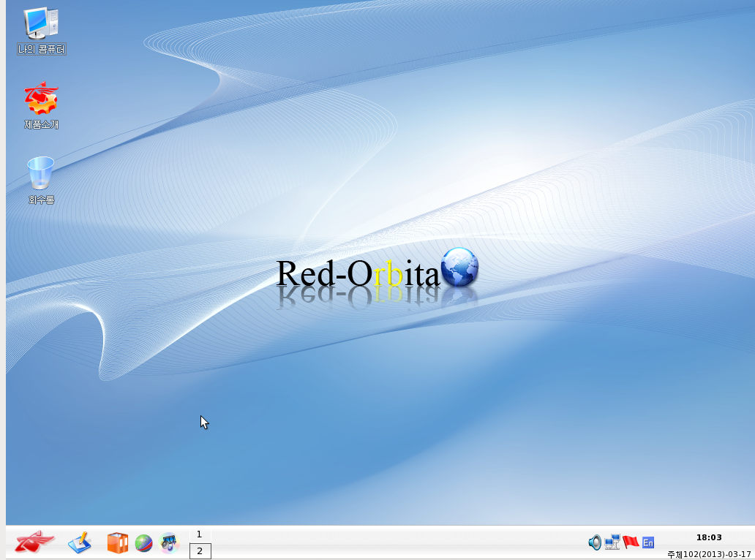Click the network connection tray icon
This screenshot has height=560, width=755.
pos(612,542)
